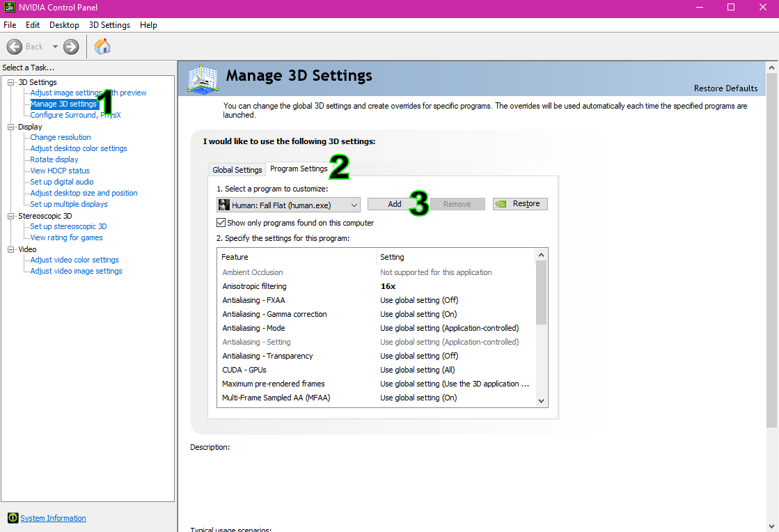This screenshot has height=532, width=779.
Task: Open Adjust video image settings
Action: coord(76,271)
